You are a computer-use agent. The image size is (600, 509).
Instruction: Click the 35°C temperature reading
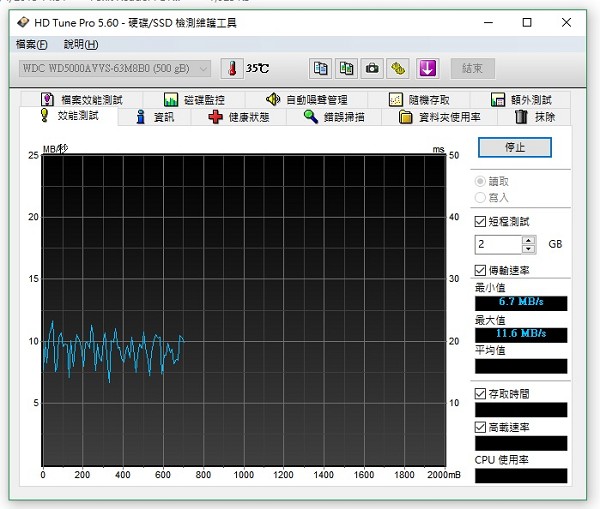tap(258, 69)
